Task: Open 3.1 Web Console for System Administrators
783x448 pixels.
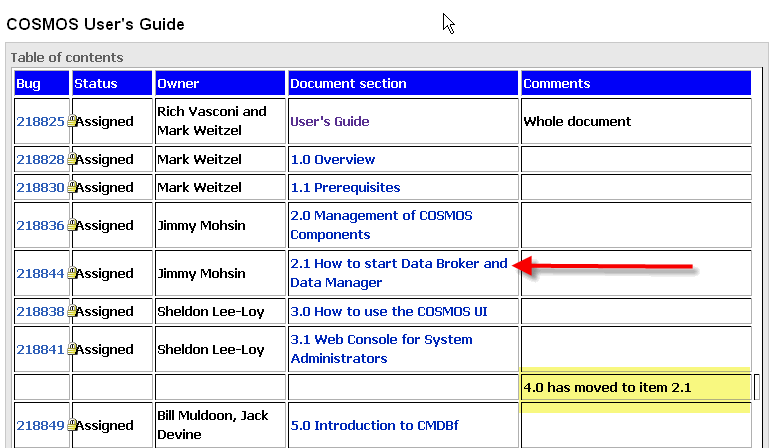Action: pos(381,349)
